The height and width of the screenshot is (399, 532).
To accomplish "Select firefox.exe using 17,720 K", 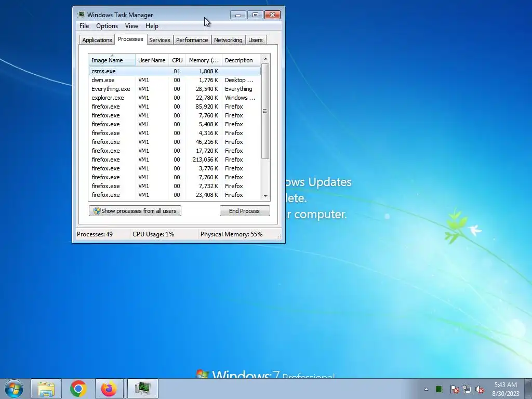I will pos(175,151).
